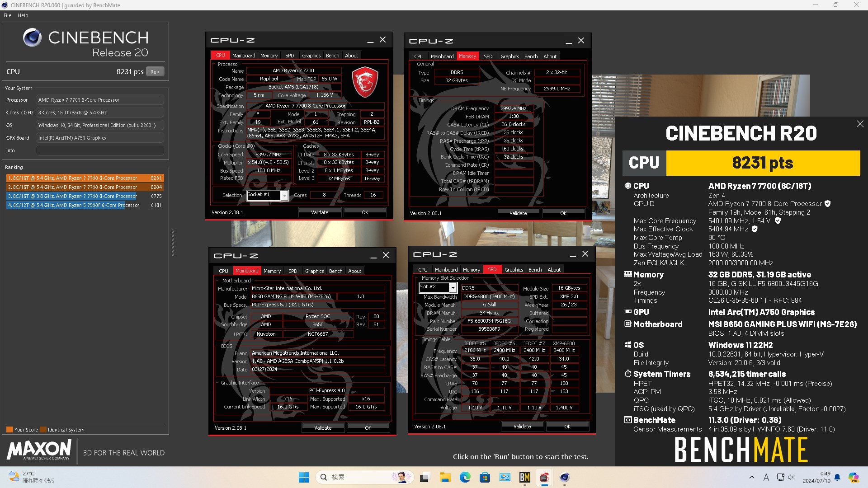
Task: Click OK in the SPD tab CPU-Z window
Action: click(x=567, y=427)
